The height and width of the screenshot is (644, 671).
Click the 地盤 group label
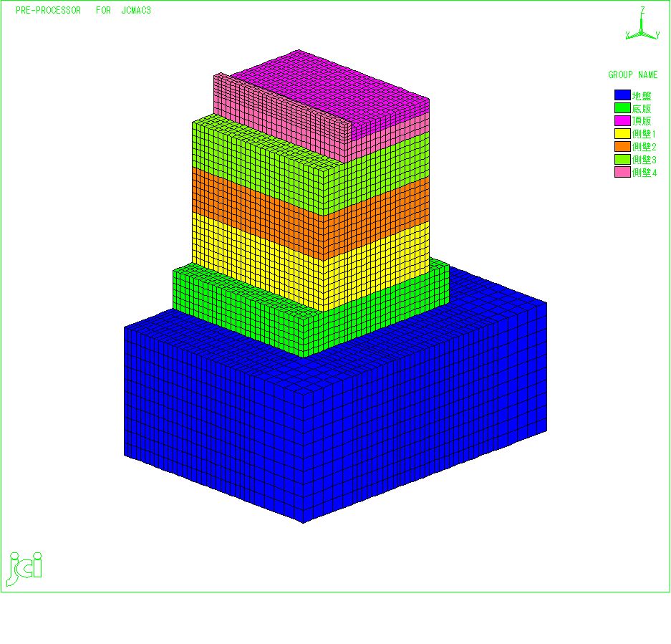click(x=642, y=95)
